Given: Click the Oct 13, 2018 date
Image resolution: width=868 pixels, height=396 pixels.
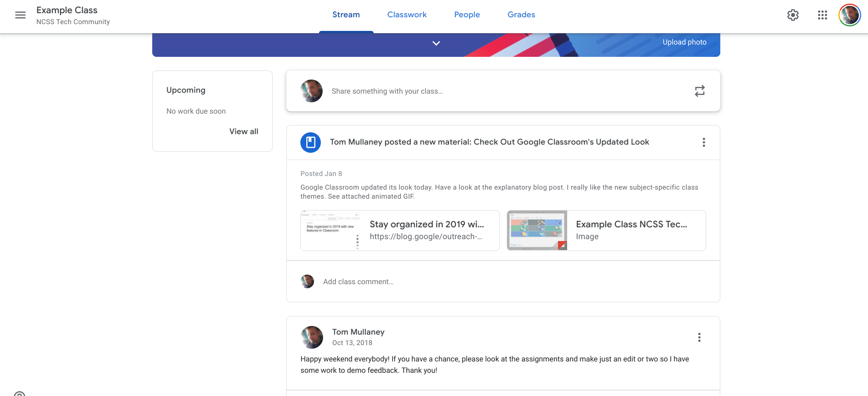Looking at the screenshot, I should pos(352,343).
